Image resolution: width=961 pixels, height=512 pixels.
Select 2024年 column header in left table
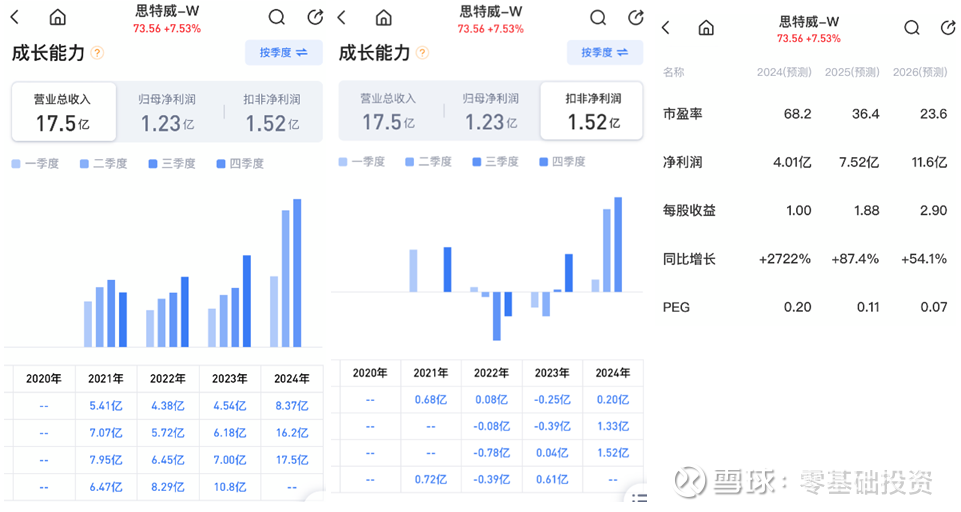point(292,379)
